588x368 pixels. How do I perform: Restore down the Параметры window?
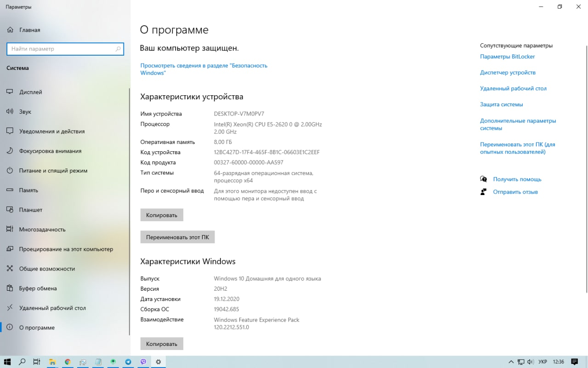[560, 6]
